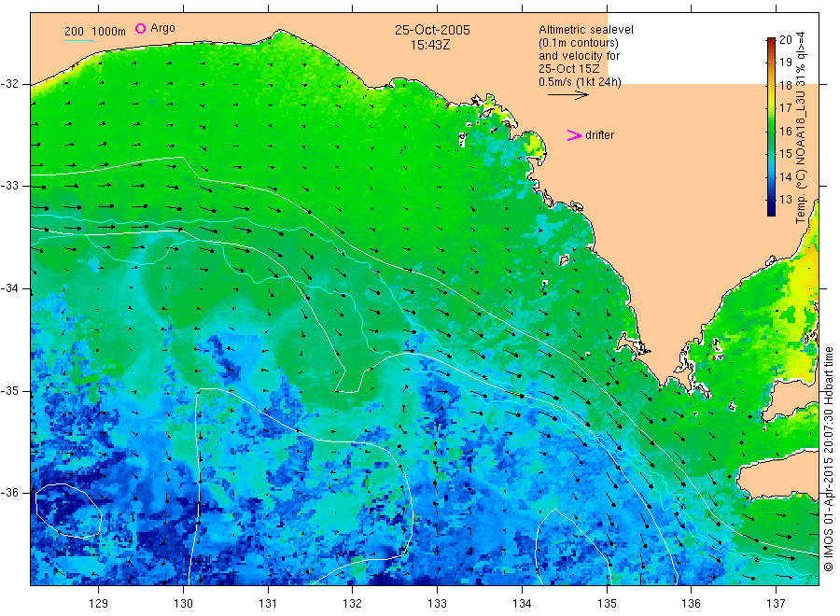This screenshot has height=616, width=840.
Task: Click the latitude label -33
Action: click(x=9, y=186)
